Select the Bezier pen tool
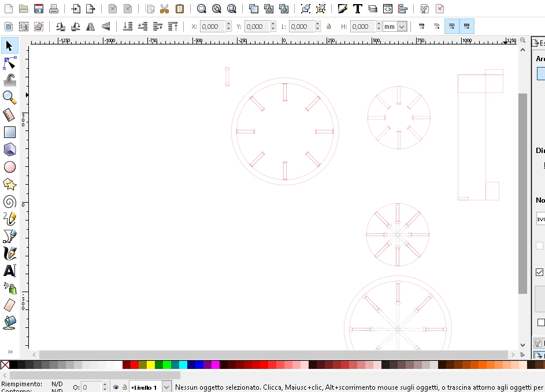 pyautogui.click(x=10, y=236)
